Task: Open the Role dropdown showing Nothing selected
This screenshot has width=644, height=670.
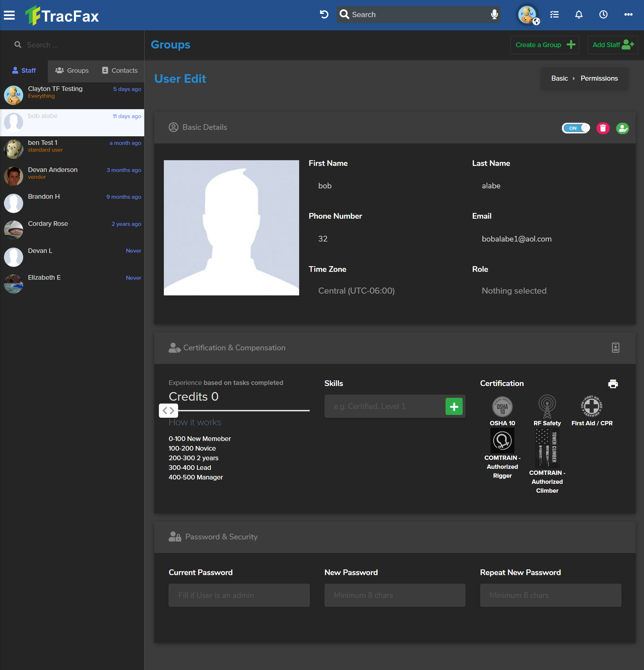Action: [x=549, y=291]
